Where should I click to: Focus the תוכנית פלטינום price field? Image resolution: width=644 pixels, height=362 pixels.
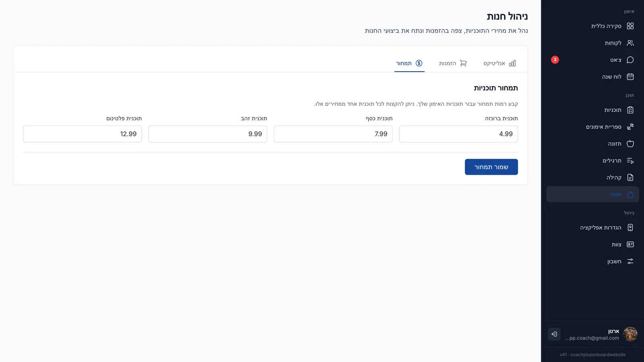[83, 134]
